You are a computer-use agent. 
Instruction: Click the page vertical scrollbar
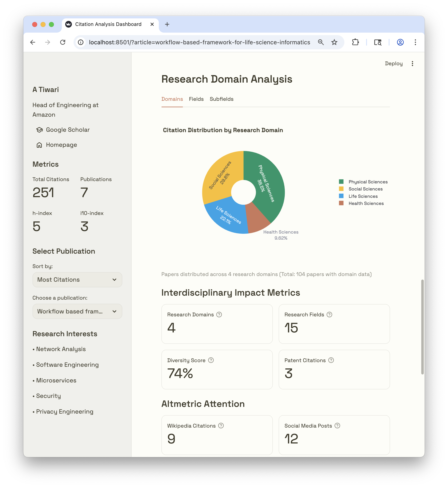coord(422,327)
